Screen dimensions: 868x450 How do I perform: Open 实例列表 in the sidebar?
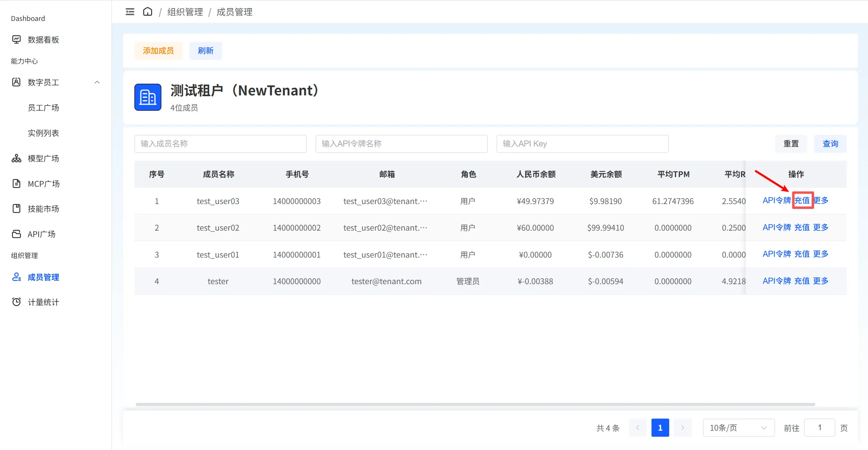click(43, 133)
